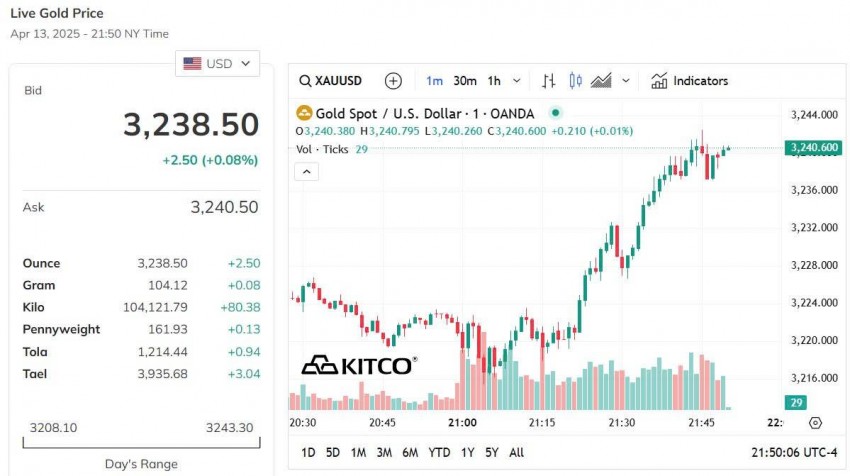
Task: Select the candlestick chart style icon
Action: [x=575, y=81]
